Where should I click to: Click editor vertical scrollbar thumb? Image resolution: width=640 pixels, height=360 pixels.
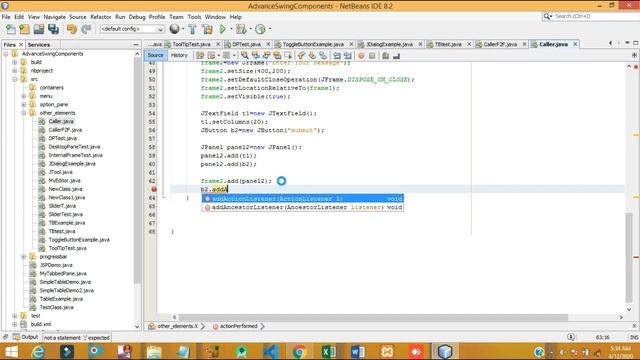(629, 257)
